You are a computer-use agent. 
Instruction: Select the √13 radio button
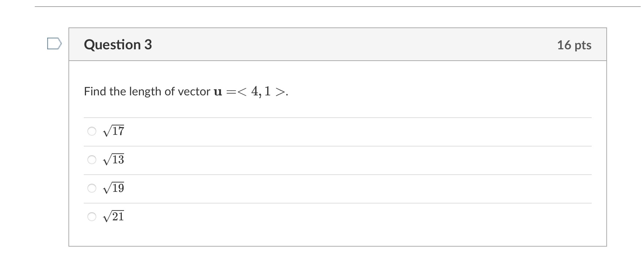[x=91, y=159]
